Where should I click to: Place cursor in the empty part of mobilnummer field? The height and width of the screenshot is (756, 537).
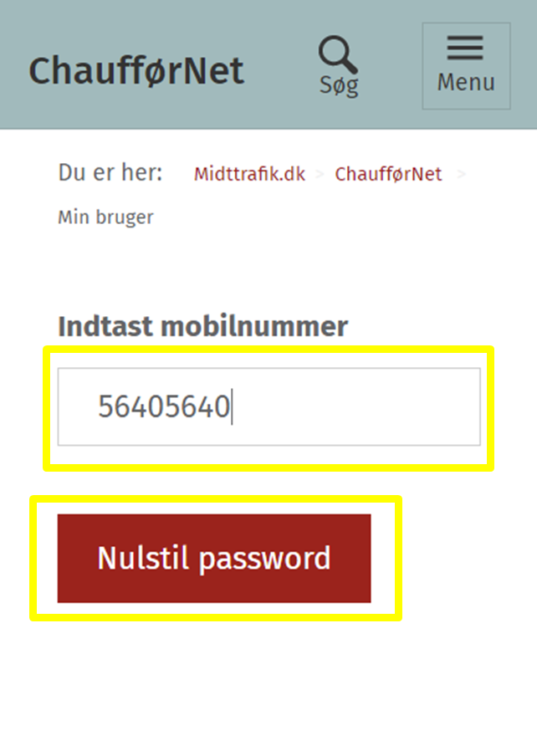click(356, 407)
